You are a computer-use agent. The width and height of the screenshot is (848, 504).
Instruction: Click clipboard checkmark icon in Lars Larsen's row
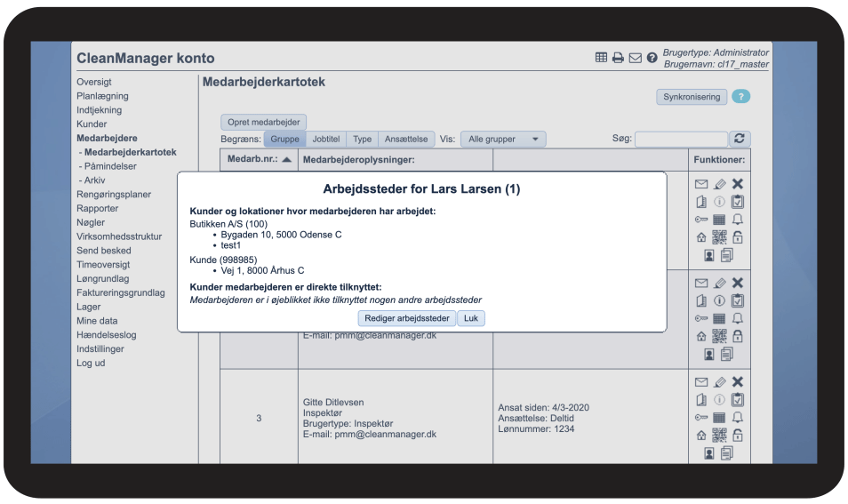coord(737,202)
